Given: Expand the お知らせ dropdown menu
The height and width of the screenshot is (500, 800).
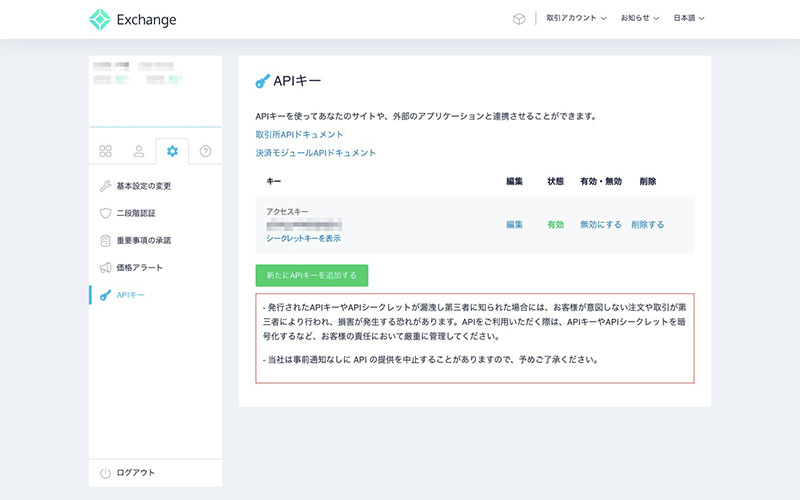Looking at the screenshot, I should [639, 19].
